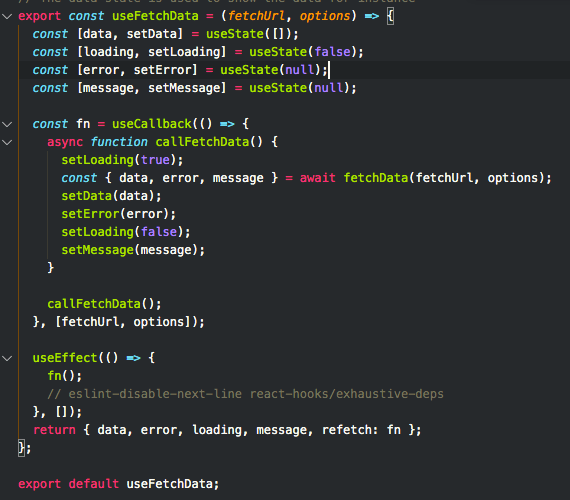
Task: Click 'setError(error)' call
Action: 115,214
